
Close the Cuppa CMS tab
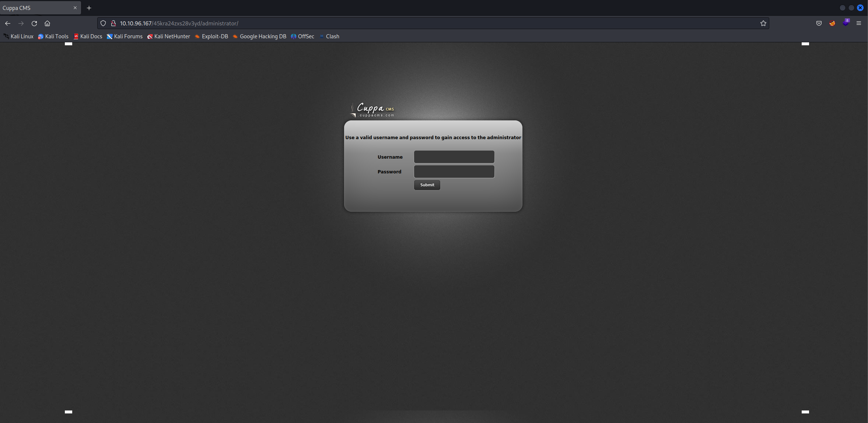pyautogui.click(x=75, y=8)
